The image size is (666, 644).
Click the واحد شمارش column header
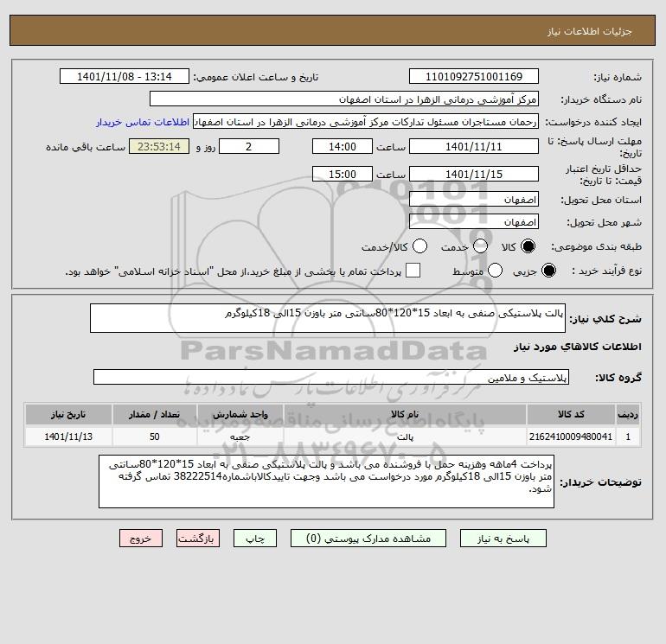240,414
